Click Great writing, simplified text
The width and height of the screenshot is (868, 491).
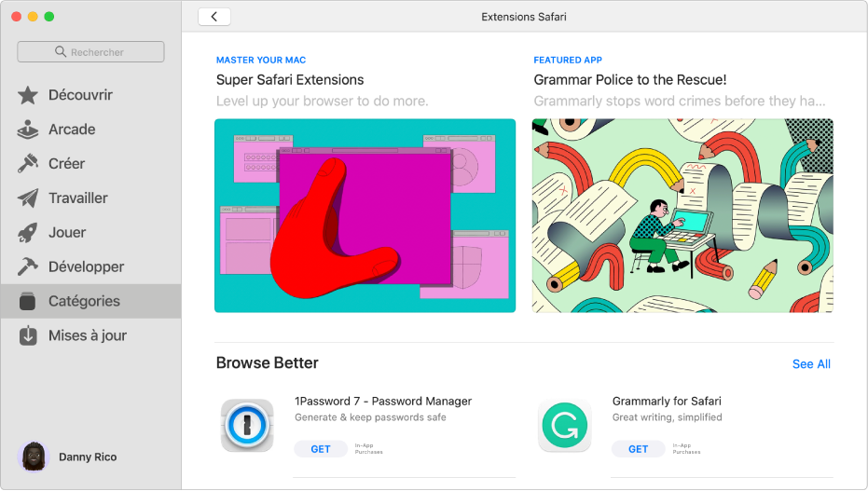[x=667, y=417]
